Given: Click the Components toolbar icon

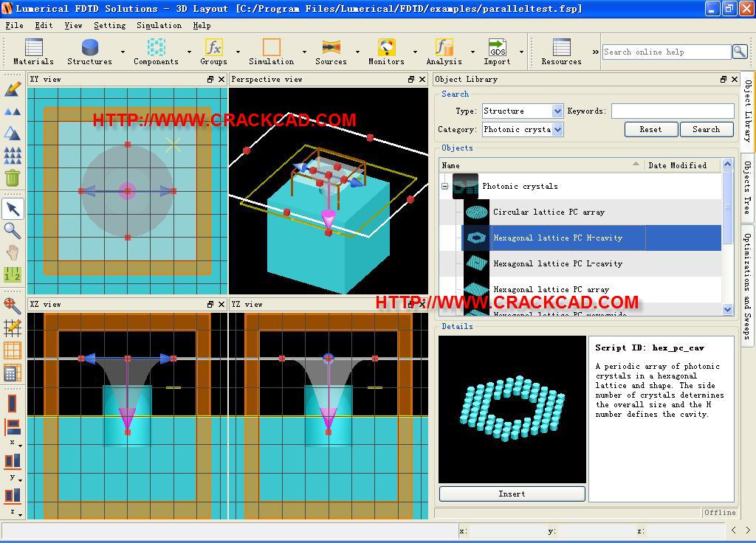Looking at the screenshot, I should coord(157,47).
